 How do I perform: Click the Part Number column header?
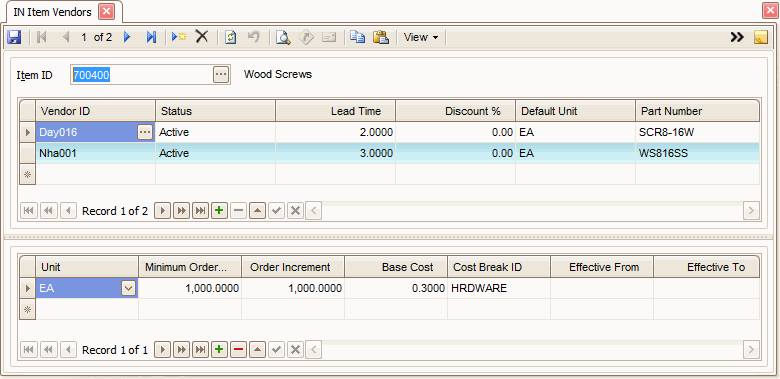tap(697, 111)
